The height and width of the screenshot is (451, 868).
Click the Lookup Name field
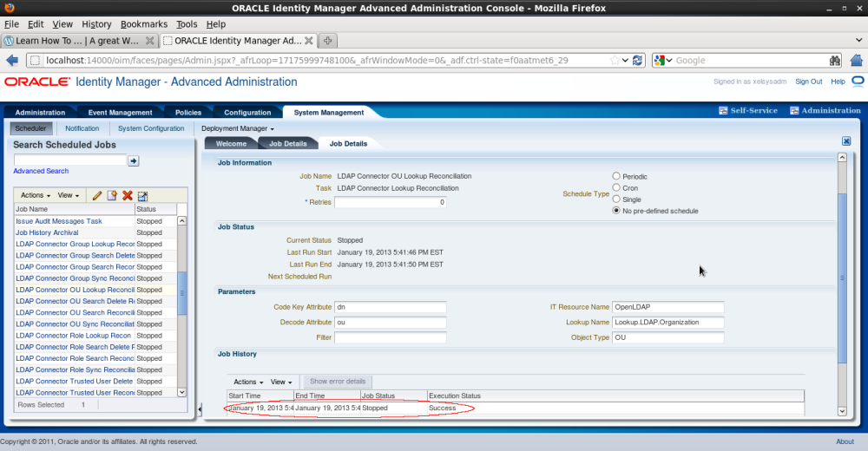click(x=667, y=322)
